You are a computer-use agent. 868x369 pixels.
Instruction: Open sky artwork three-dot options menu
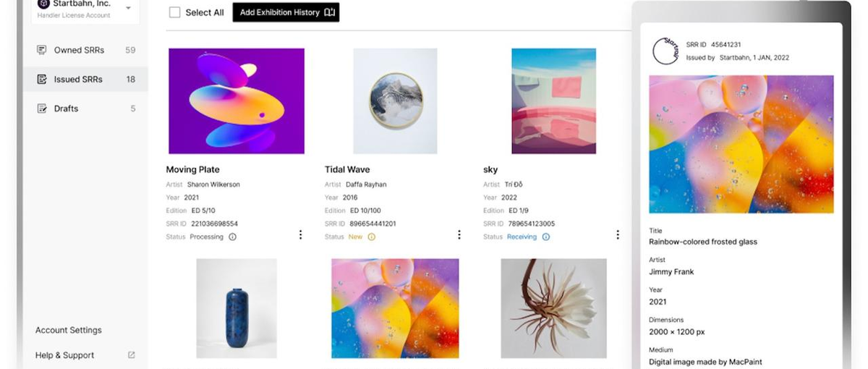(x=618, y=234)
